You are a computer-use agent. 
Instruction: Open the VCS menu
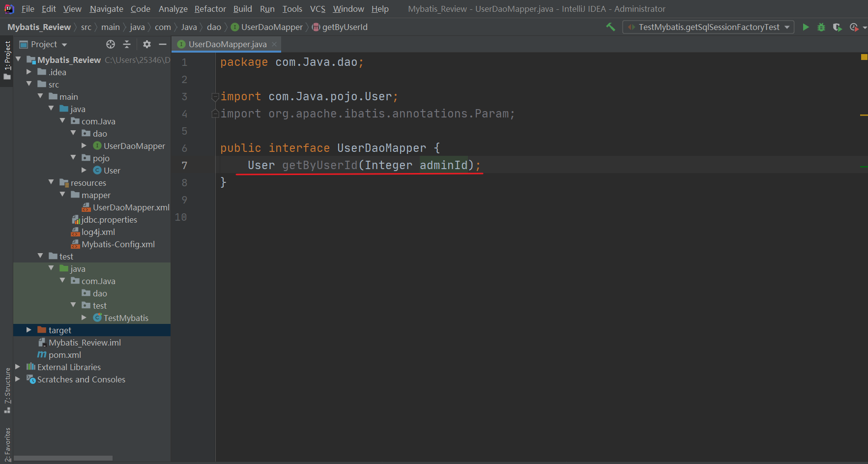[318, 9]
